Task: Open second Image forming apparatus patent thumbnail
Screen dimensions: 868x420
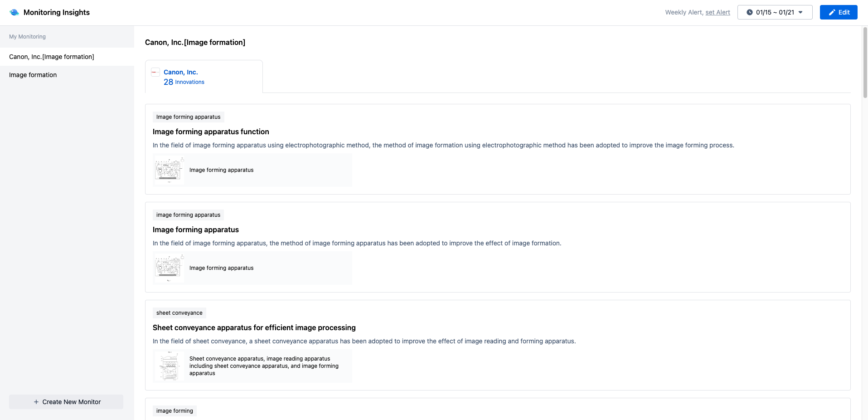Action: point(169,268)
